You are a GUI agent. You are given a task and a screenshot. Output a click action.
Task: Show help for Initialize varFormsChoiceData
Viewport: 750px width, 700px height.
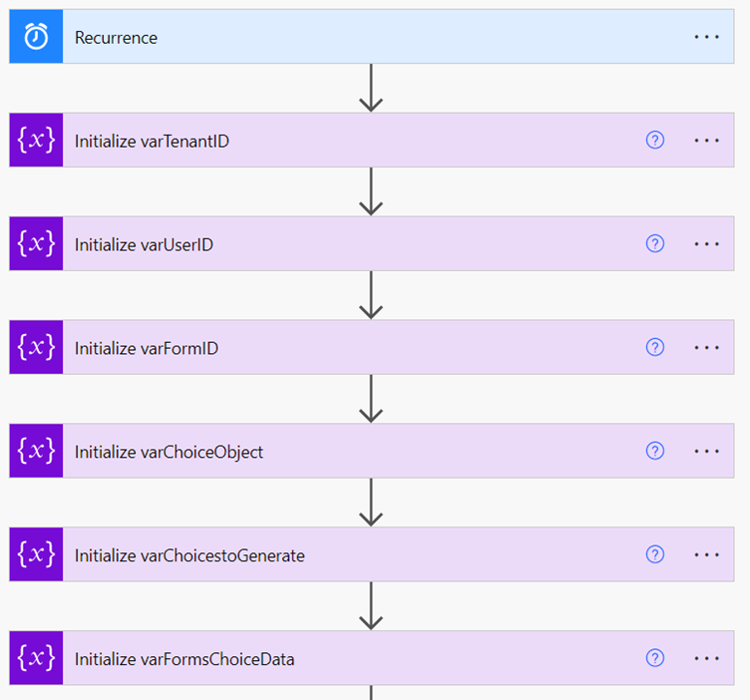(x=655, y=658)
